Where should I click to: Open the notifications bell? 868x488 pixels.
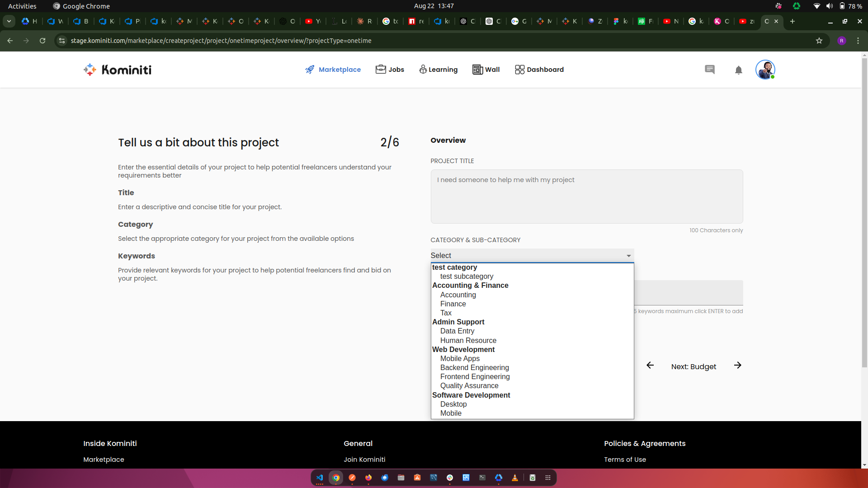pyautogui.click(x=738, y=70)
